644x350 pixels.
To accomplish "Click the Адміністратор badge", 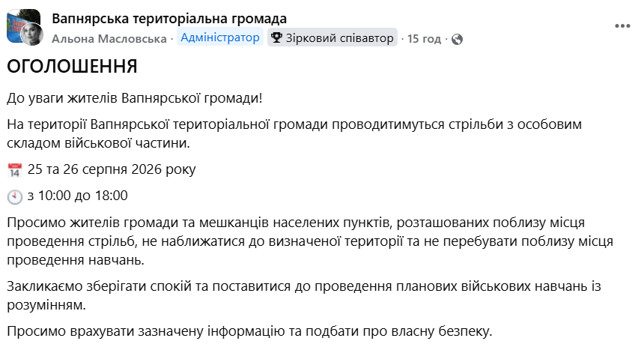I will coord(220,37).
